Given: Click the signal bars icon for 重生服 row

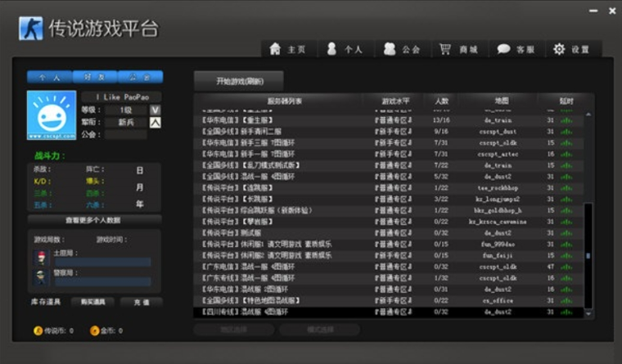Looking at the screenshot, I should click(566, 120).
